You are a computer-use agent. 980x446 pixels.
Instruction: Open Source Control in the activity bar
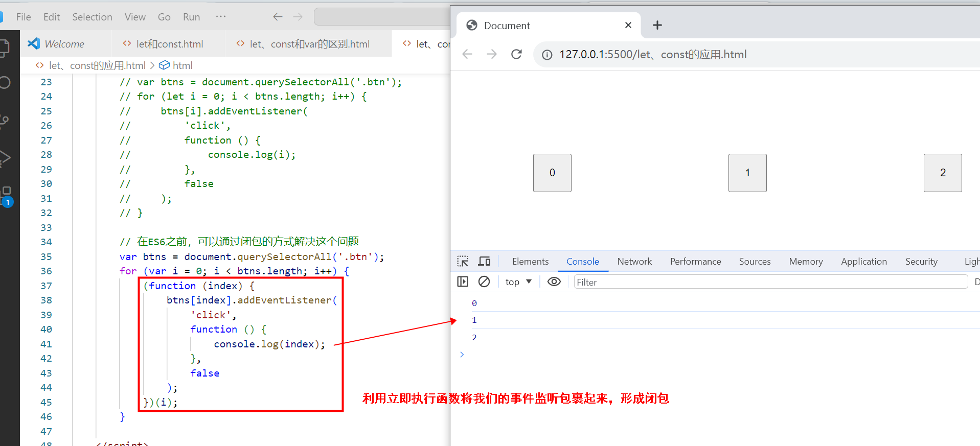click(5, 122)
